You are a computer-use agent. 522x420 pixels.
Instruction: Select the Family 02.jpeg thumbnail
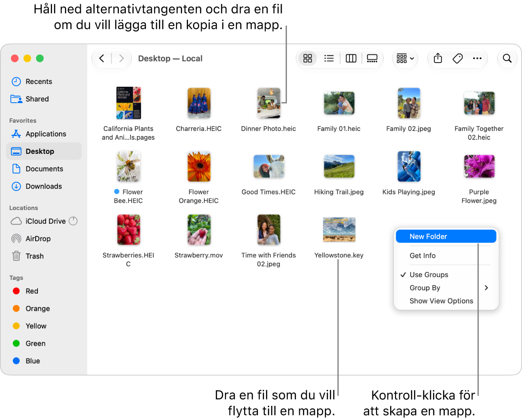point(409,103)
